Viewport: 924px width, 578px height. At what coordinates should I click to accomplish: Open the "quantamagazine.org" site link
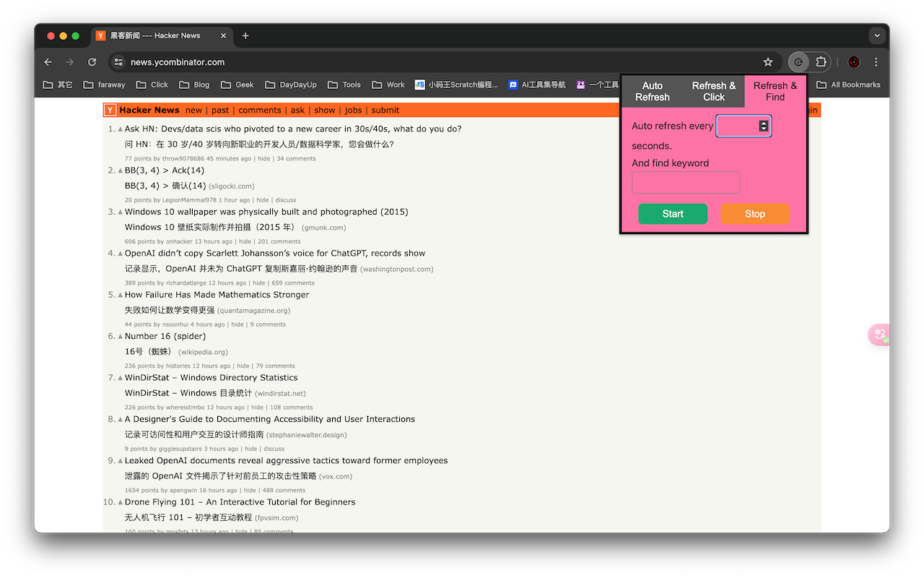pyautogui.click(x=253, y=311)
